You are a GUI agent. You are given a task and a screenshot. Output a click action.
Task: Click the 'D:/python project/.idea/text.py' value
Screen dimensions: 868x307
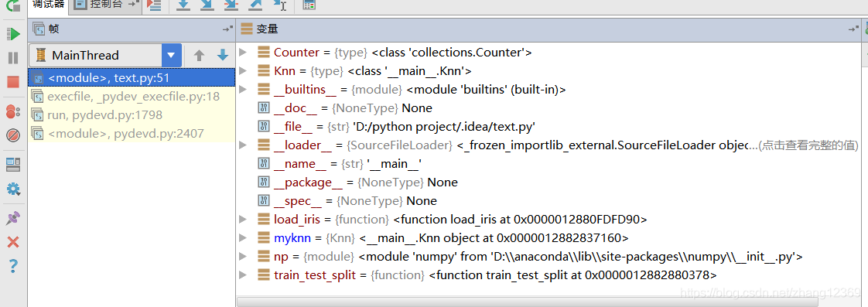click(443, 127)
